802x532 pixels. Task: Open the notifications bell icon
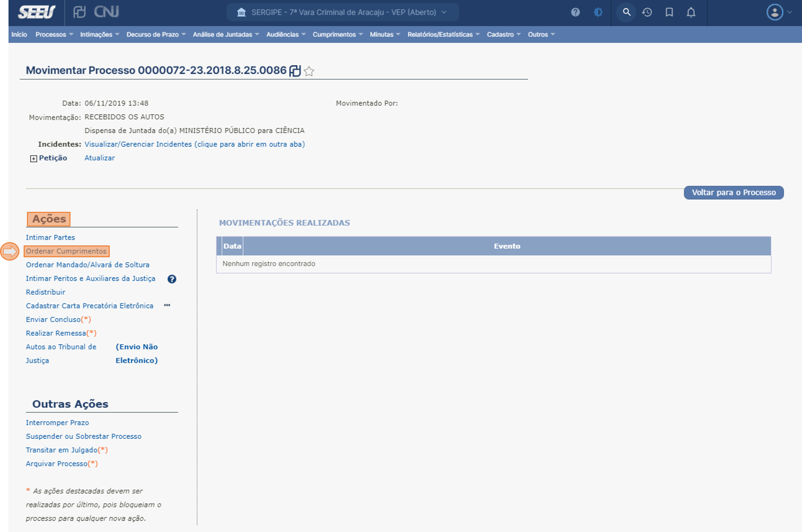click(x=691, y=12)
